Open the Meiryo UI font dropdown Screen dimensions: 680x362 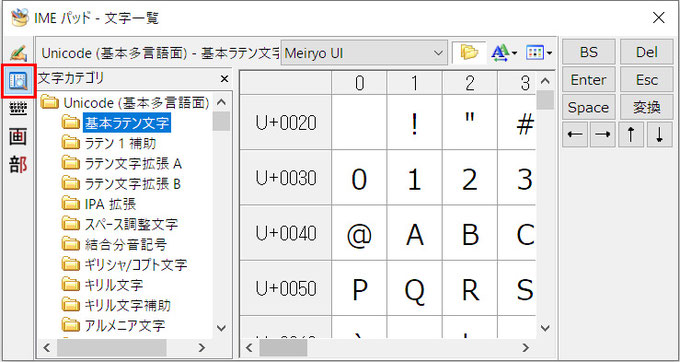click(364, 53)
